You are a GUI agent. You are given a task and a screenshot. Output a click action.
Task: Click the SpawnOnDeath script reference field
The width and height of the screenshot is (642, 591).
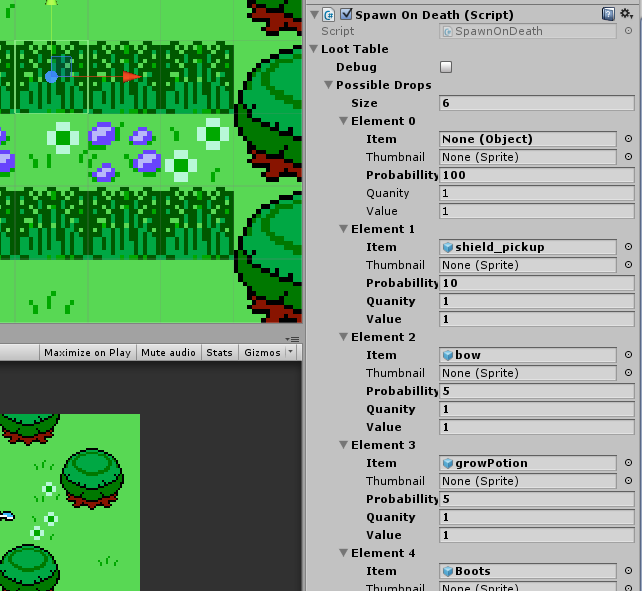(528, 31)
